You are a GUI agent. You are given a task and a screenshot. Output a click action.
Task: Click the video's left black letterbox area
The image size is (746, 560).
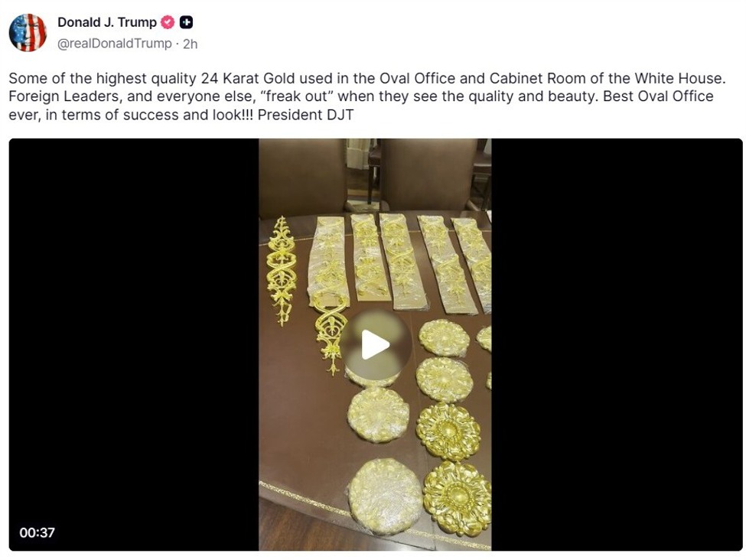[134, 344]
